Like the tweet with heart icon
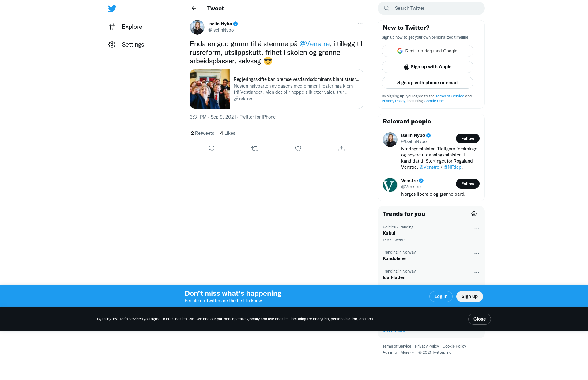 point(298,149)
